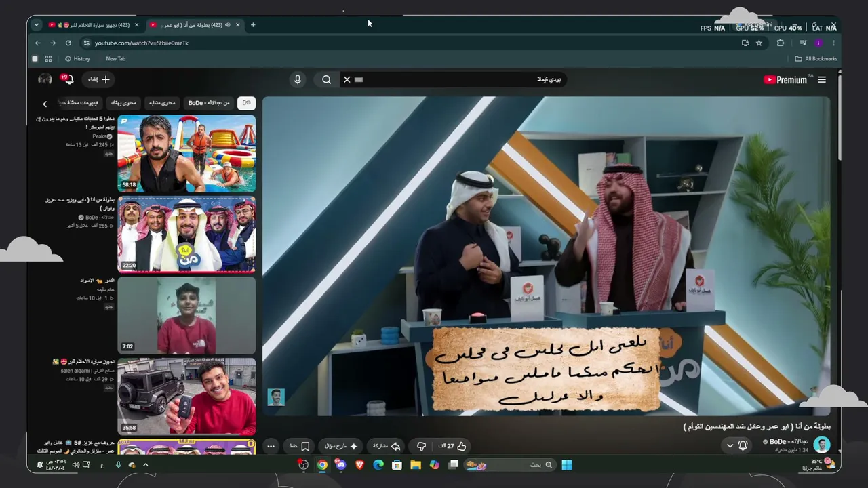Screen dimensions: 868x488
Task: Open the water park video thumbnail (58:18)
Action: 186,154
